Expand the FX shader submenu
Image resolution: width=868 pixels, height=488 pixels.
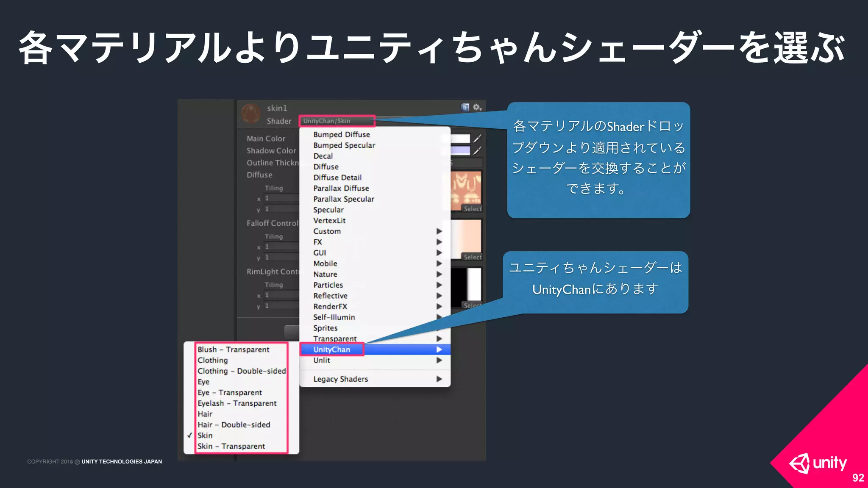(375, 242)
